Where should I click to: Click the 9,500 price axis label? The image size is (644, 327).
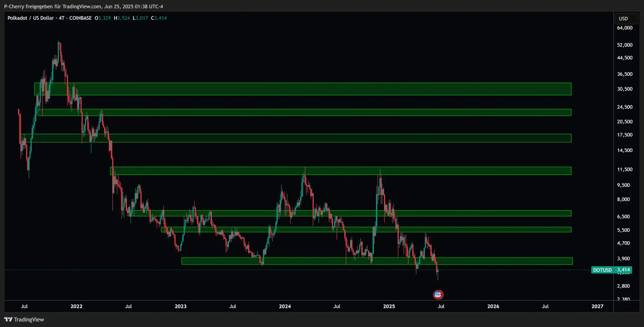coord(623,185)
